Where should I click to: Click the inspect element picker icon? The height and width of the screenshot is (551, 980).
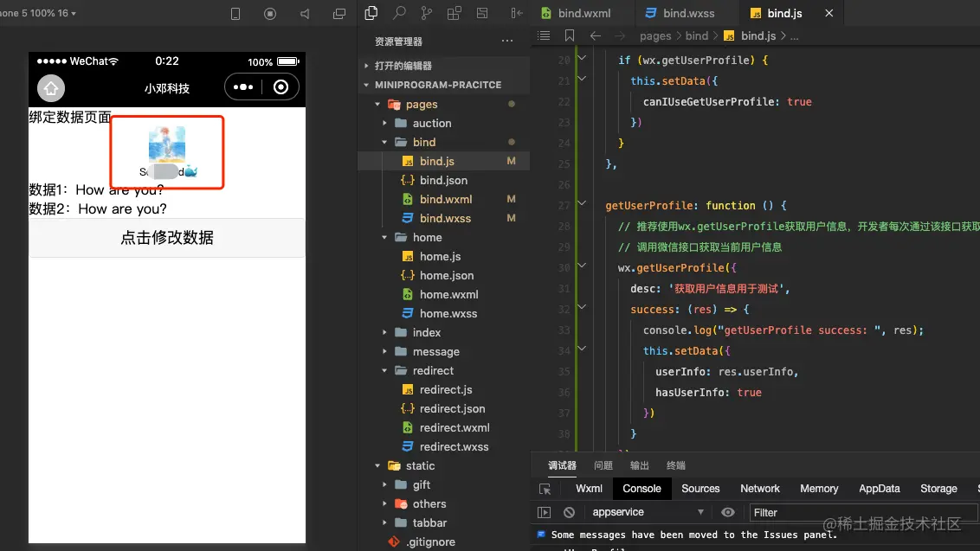[x=545, y=490]
